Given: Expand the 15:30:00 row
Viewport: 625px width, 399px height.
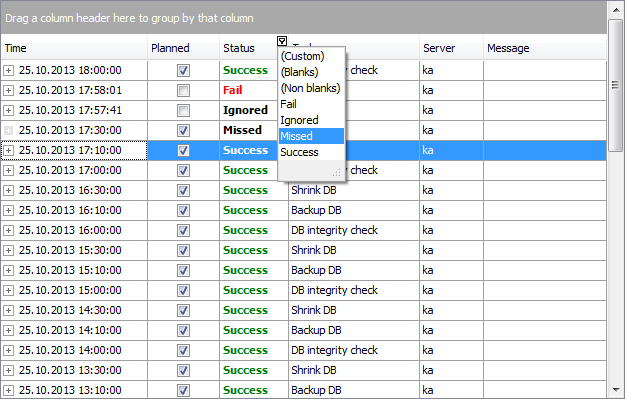Looking at the screenshot, I should (x=8, y=250).
